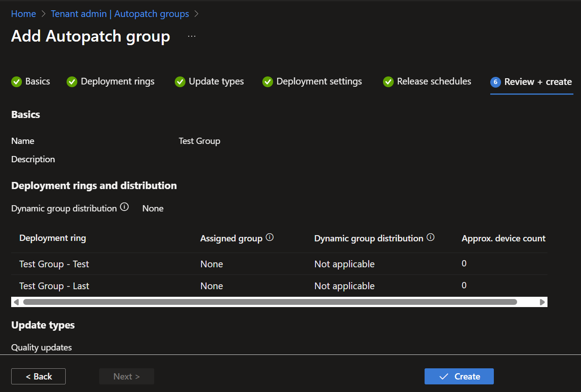
Task: Click green checkmark icon of Release schedules step
Action: coord(388,82)
